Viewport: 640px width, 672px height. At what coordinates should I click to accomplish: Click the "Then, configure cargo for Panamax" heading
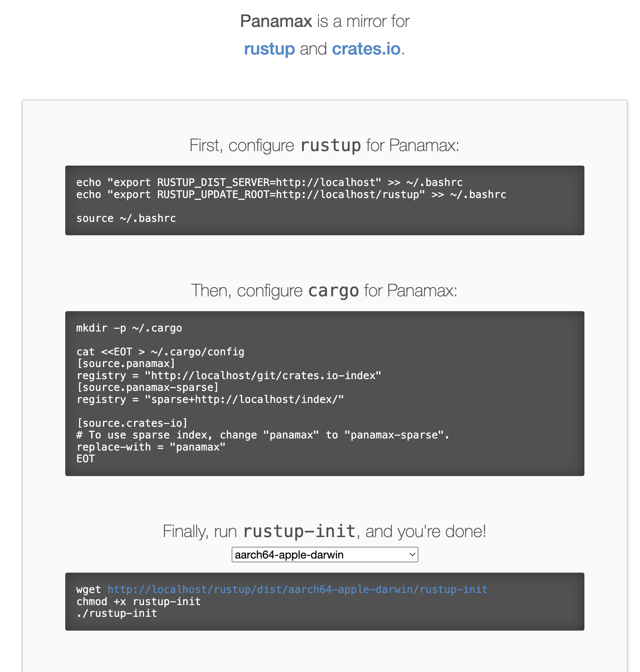[x=324, y=290]
